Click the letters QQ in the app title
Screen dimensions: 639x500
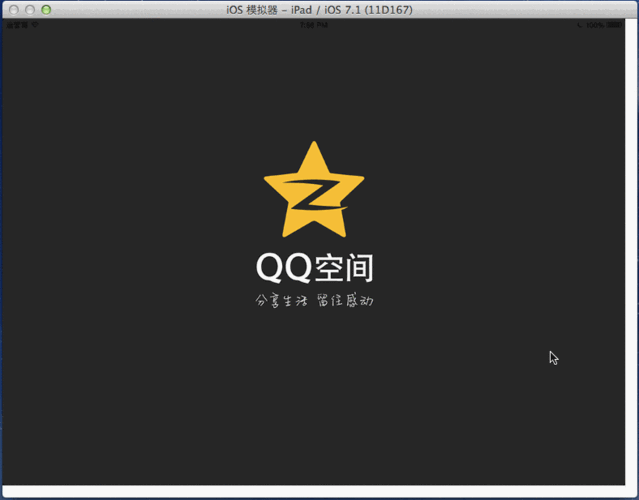pos(283,268)
